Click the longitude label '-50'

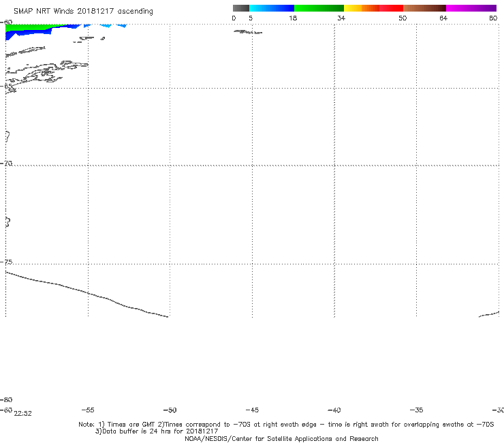(x=170, y=410)
